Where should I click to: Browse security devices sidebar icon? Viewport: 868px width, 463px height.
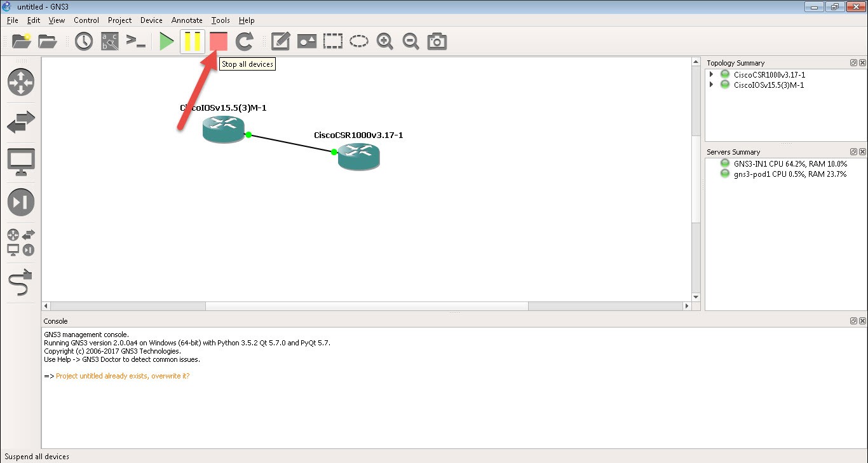[21, 202]
